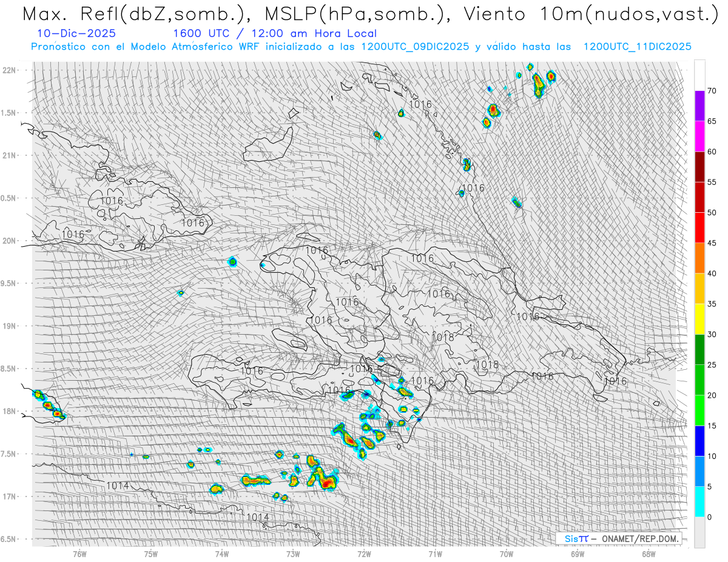Image resolution: width=728 pixels, height=562 pixels.
Task: Click the magenta 60-65 dBZ color swatch
Action: tap(699, 136)
